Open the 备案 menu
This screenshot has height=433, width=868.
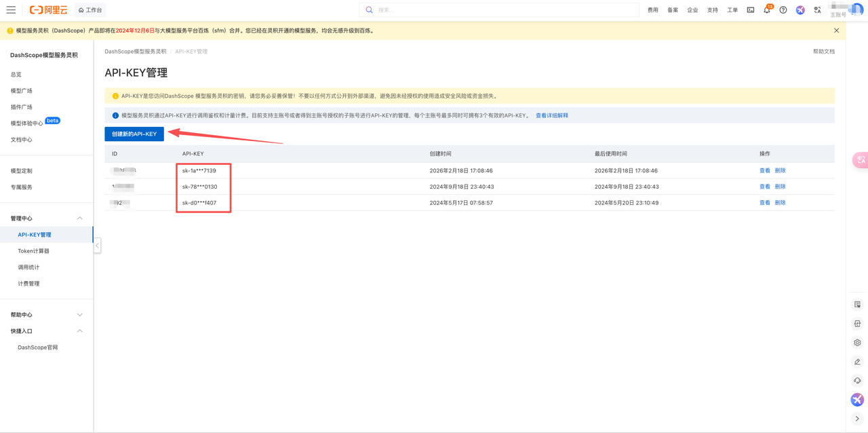coord(673,10)
